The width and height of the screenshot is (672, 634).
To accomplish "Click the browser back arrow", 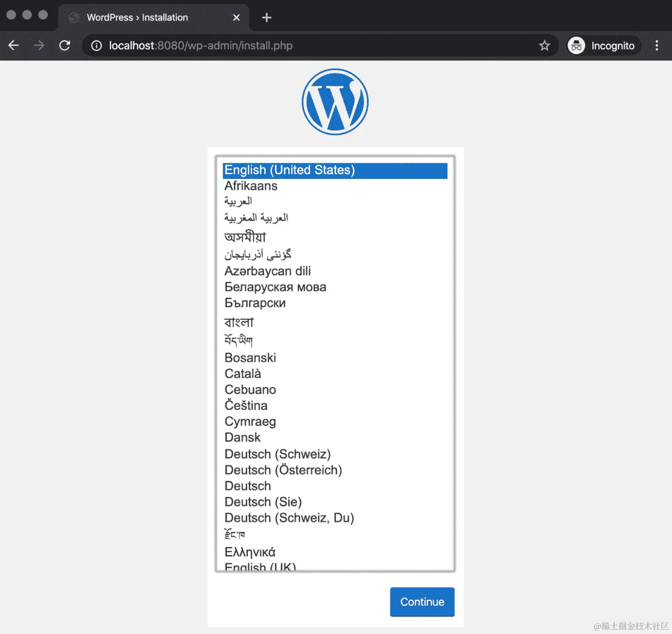I will [x=13, y=45].
